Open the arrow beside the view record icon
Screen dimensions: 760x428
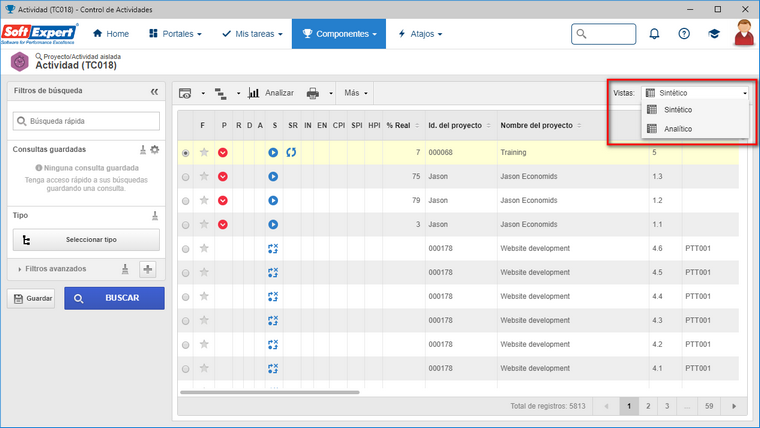point(203,94)
